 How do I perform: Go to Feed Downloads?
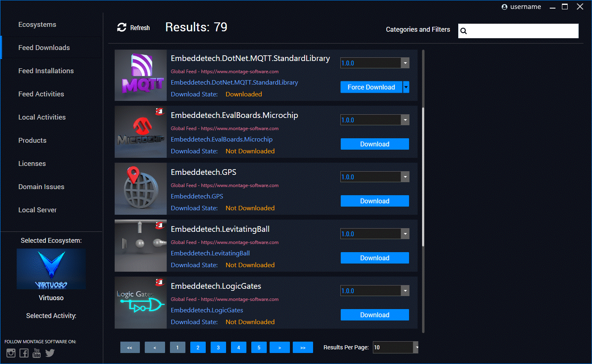[44, 48]
